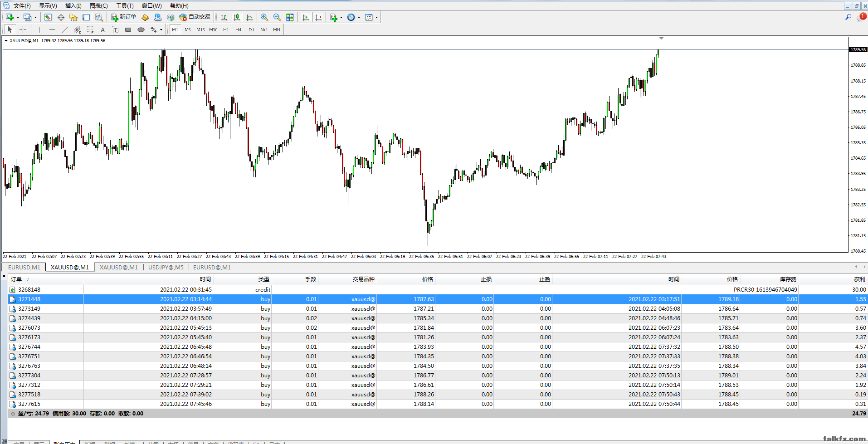Toggle the Terminal panel icon
The height and width of the screenshot is (444, 868).
86,17
